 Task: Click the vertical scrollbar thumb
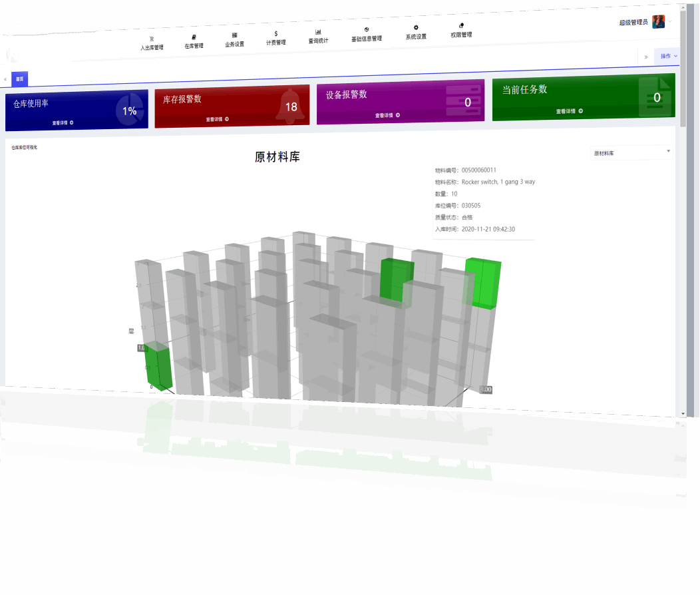tap(683, 69)
